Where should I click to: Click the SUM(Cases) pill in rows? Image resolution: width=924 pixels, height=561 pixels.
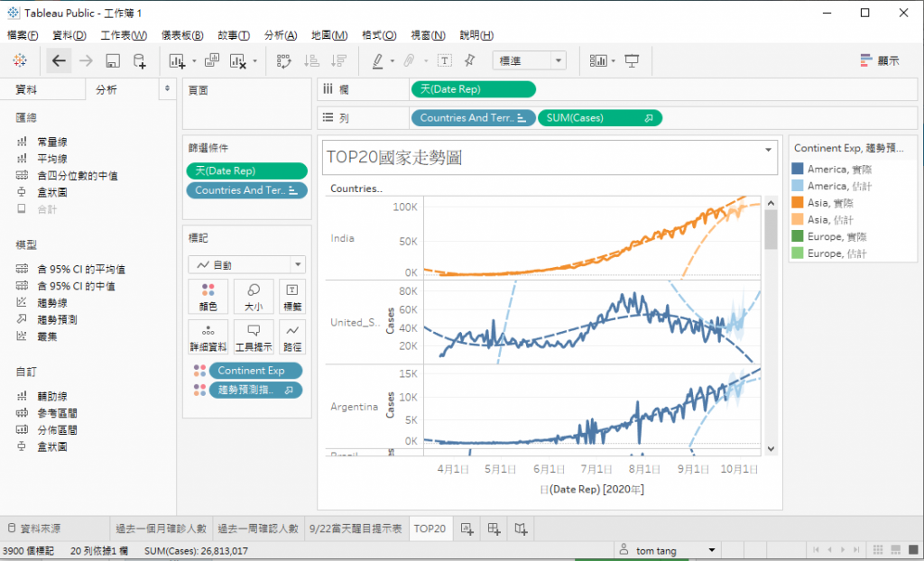pos(600,118)
